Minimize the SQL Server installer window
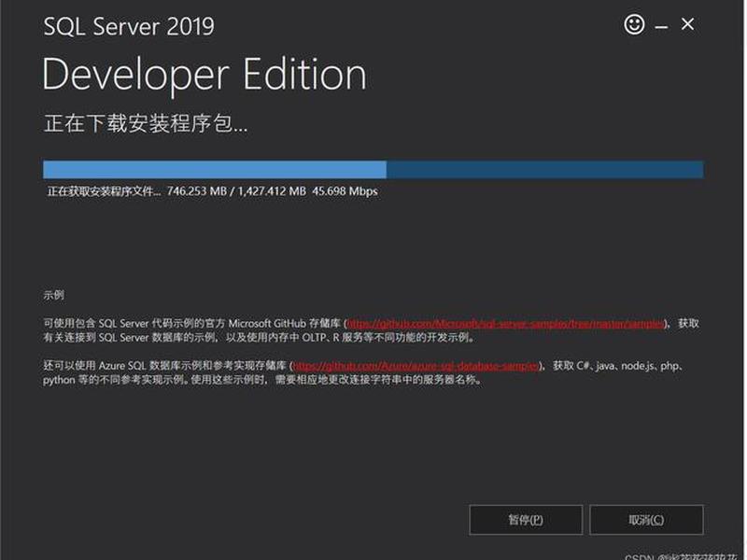This screenshot has height=560, width=747. coord(661,28)
